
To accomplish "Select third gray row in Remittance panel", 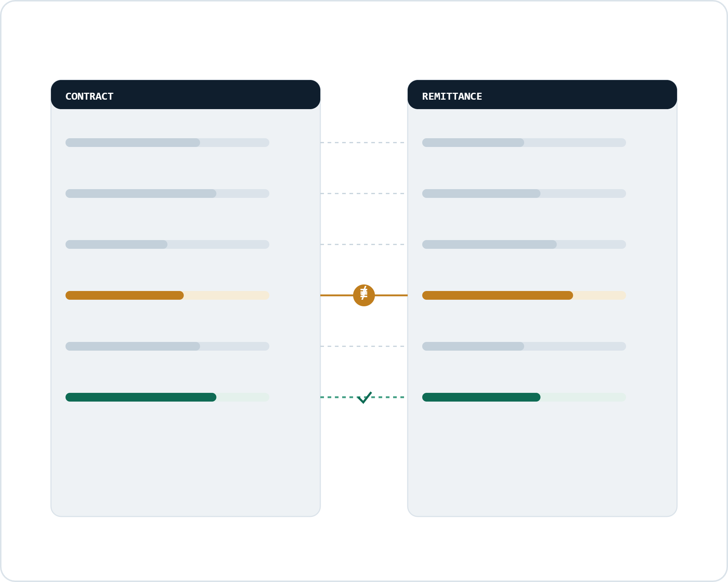I will pyautogui.click(x=524, y=244).
